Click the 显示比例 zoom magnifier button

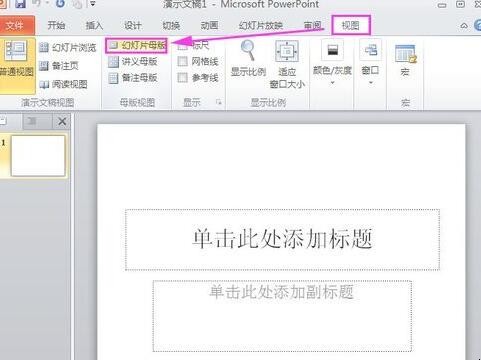pos(248,58)
